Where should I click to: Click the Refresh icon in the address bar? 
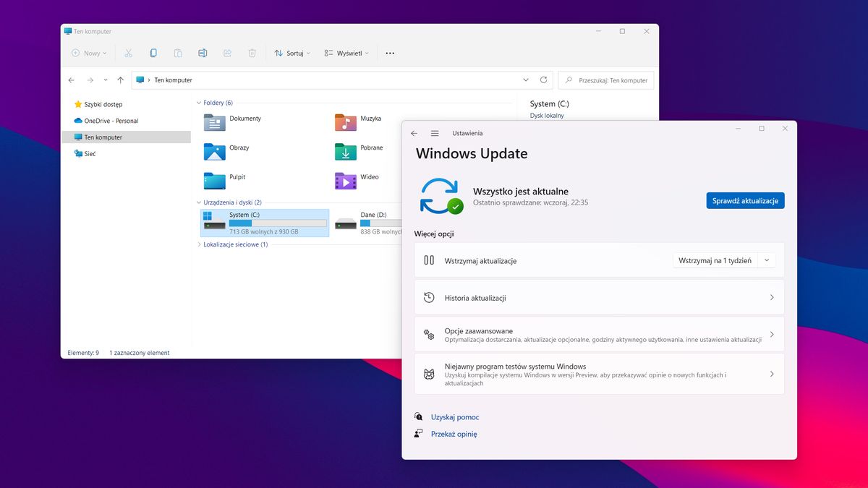point(544,80)
